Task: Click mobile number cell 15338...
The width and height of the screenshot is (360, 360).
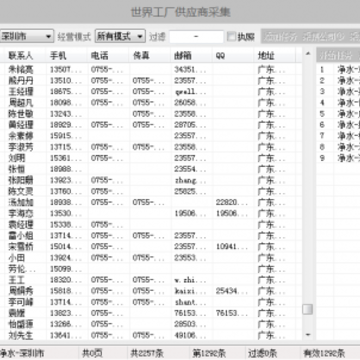Action: (x=66, y=224)
